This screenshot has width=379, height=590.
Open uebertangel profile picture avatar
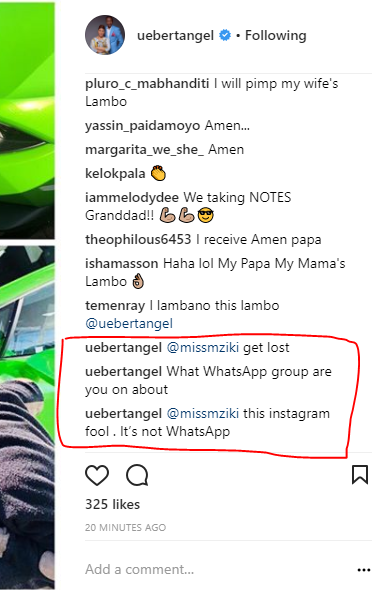tap(105, 35)
